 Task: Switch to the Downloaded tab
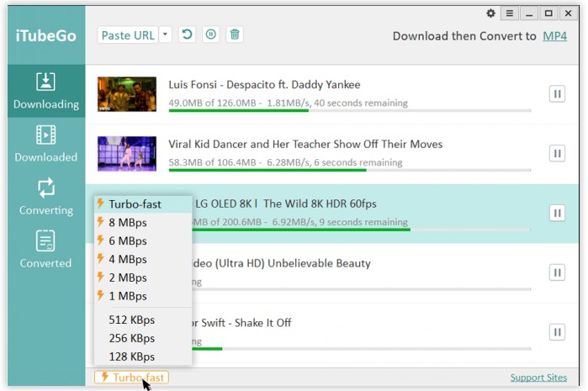46,144
